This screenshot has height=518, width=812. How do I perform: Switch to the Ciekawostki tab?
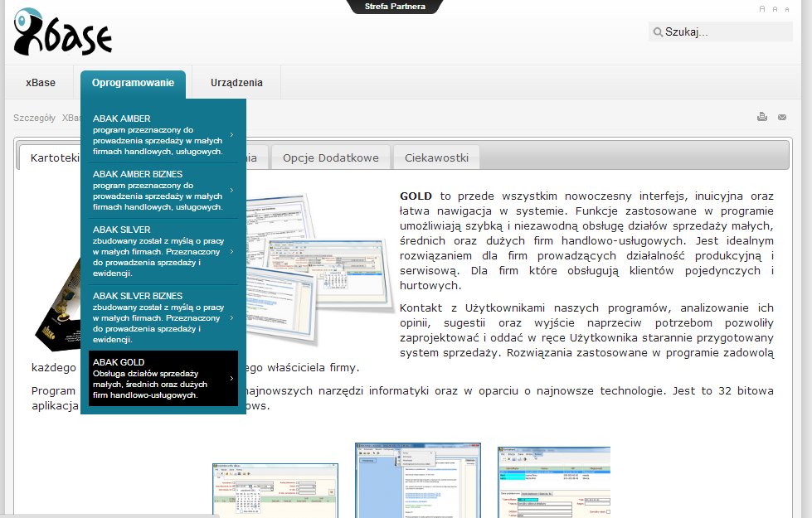pos(436,157)
